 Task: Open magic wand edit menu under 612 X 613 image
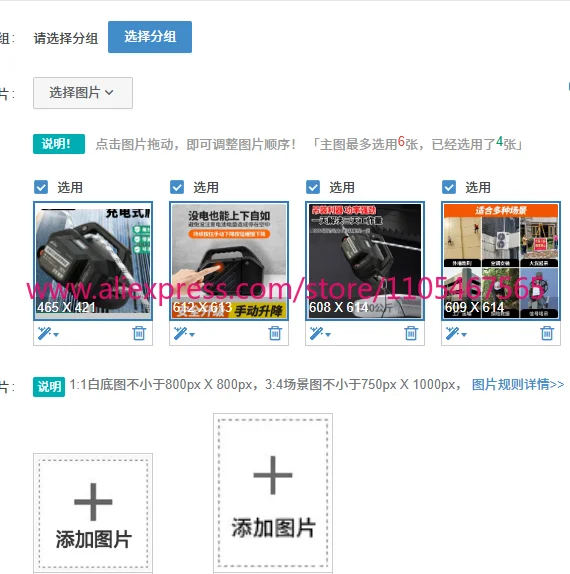(184, 333)
